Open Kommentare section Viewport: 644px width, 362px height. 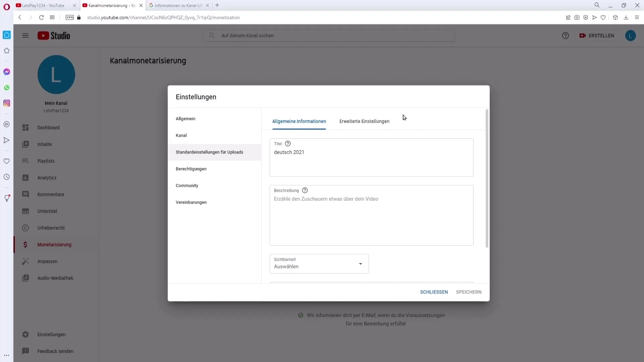pyautogui.click(x=50, y=194)
